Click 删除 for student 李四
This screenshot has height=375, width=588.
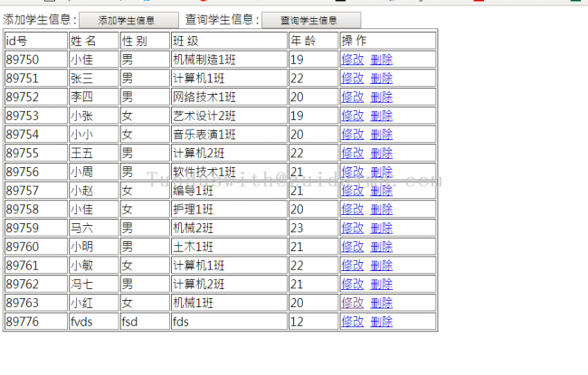(x=382, y=97)
